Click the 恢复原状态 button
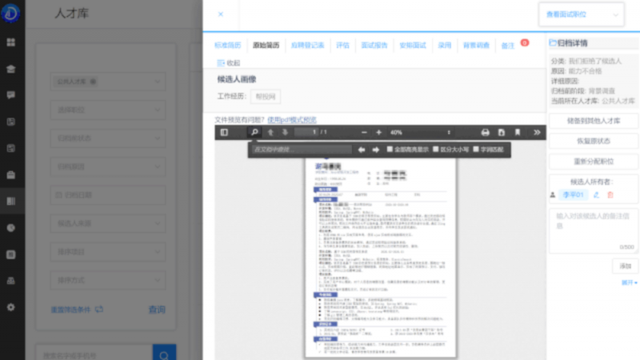Screen dimensions: 640x360 593,141
